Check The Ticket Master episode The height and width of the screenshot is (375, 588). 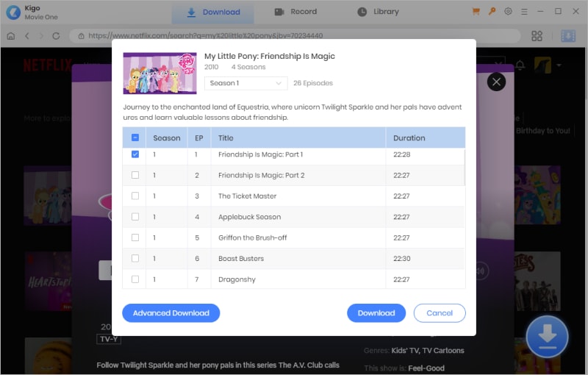point(135,196)
